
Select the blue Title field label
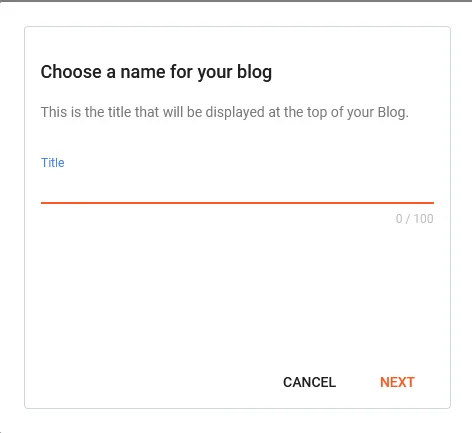pos(53,163)
